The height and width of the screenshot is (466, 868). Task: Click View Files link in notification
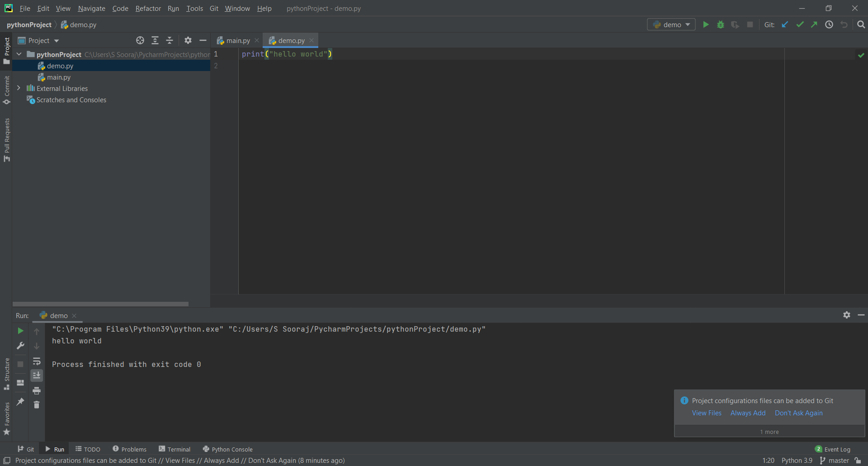[707, 413]
